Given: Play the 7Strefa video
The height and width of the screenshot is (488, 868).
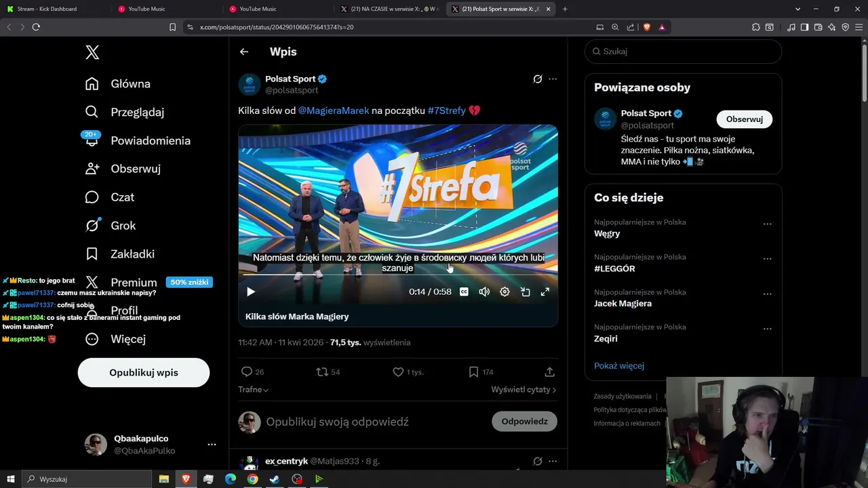Looking at the screenshot, I should [x=250, y=291].
